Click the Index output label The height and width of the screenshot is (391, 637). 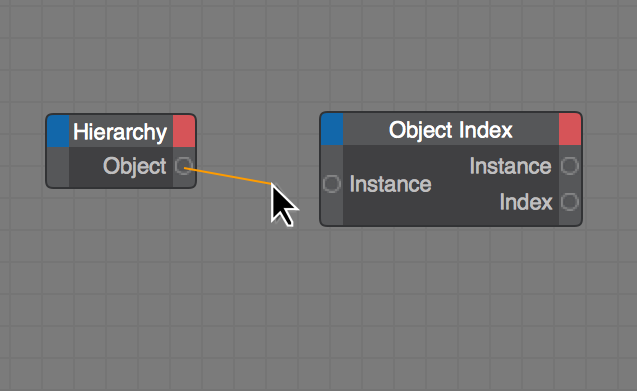[x=526, y=202]
